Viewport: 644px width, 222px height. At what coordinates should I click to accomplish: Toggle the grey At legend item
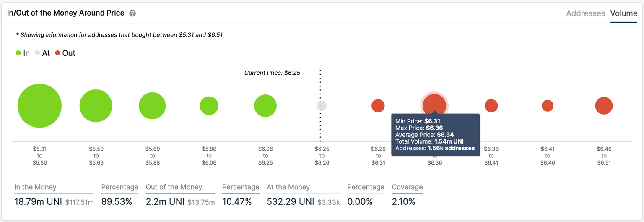[42, 53]
